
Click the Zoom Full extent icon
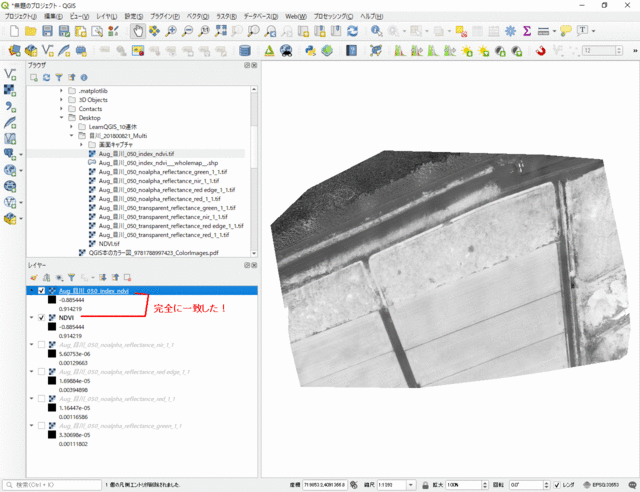pos(221,31)
